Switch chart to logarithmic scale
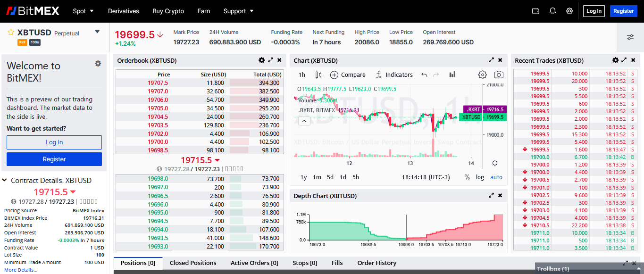The width and height of the screenshot is (644, 274). tap(480, 176)
